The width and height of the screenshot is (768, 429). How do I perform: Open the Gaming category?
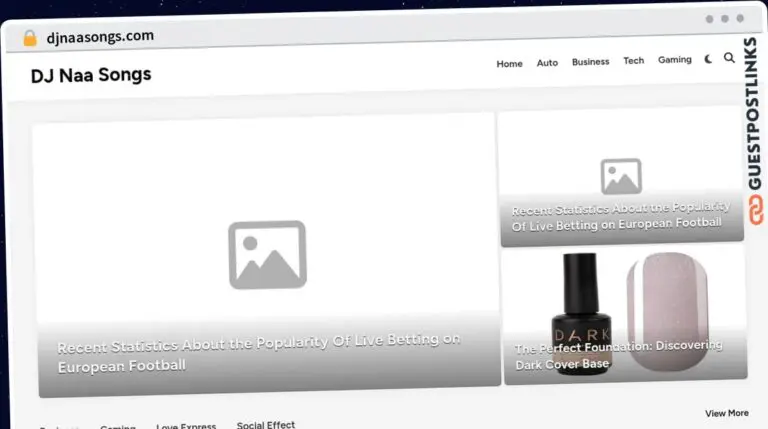(x=674, y=60)
